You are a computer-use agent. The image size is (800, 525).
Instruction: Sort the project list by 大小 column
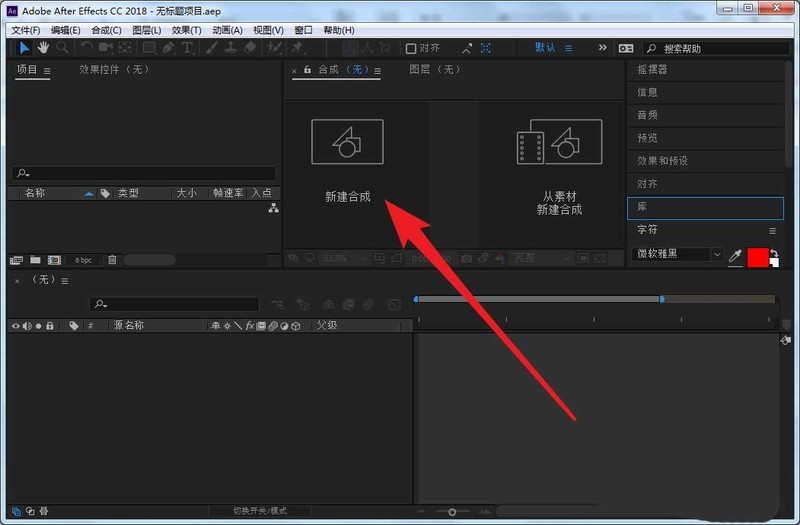point(187,193)
